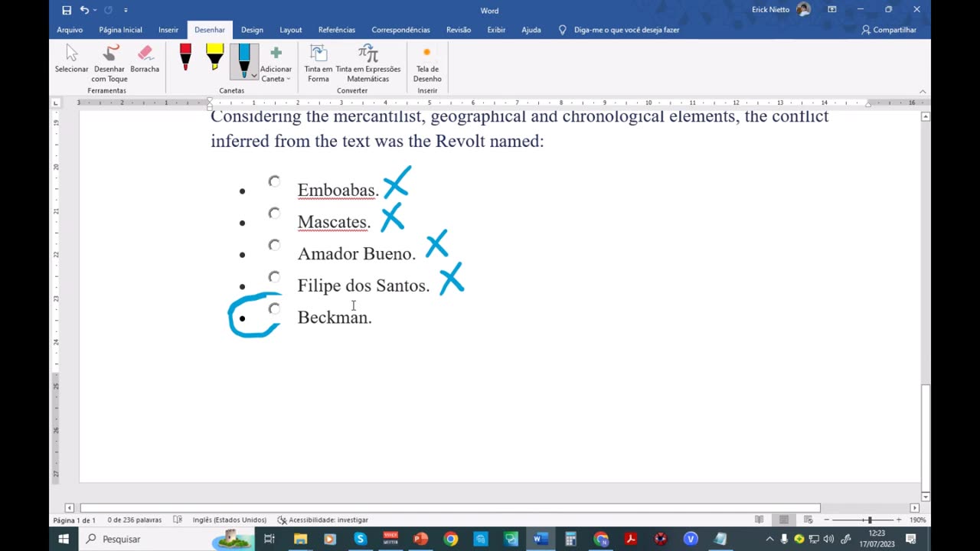Select the Selecionar cursor tool
The height and width of the screenshot is (551, 980).
(x=71, y=60)
